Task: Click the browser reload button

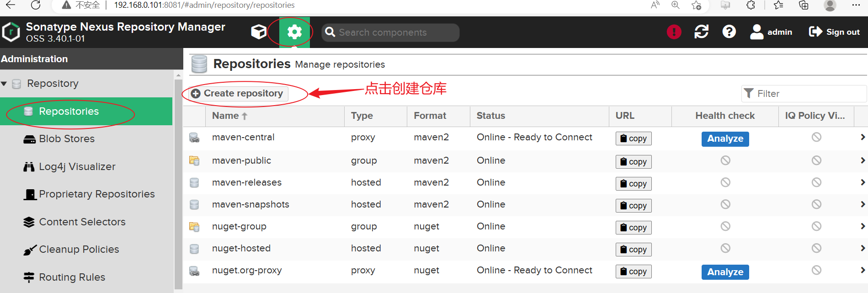Action: point(36,5)
